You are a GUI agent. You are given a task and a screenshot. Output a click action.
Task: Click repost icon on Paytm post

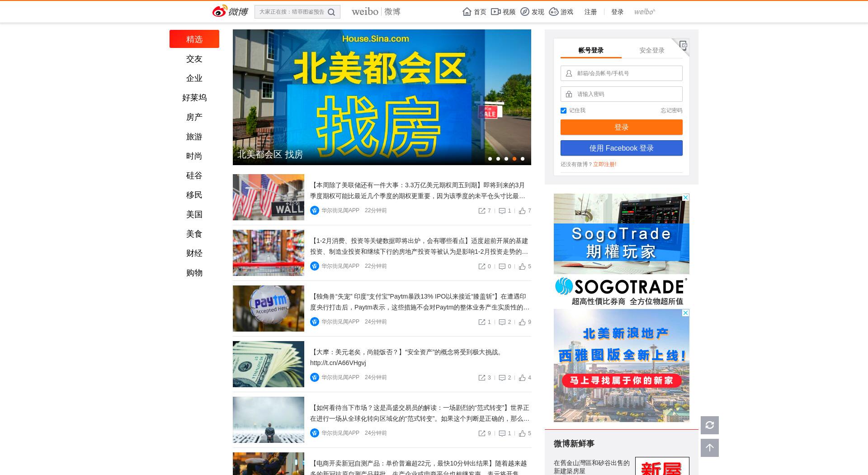click(482, 322)
